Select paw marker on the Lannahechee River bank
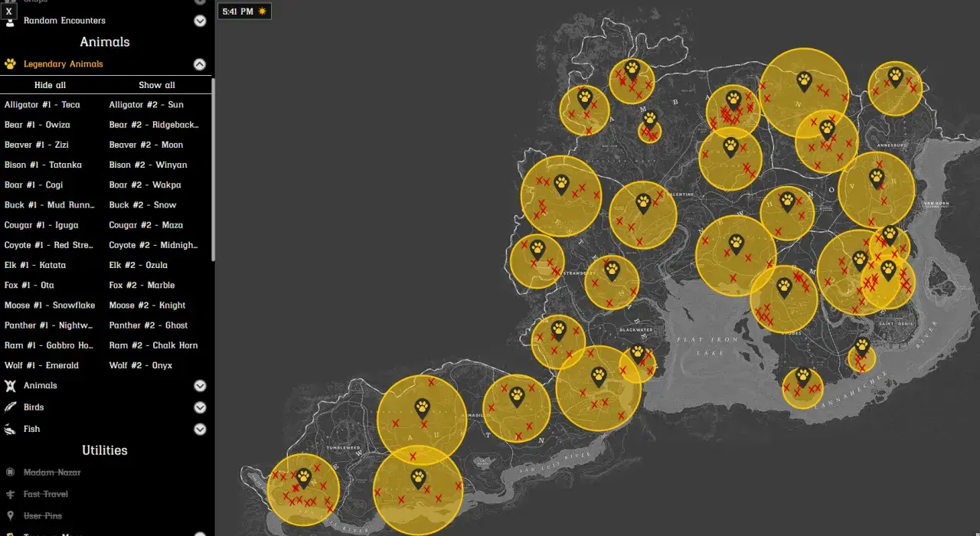Viewport: 980px width, 536px height. 802,377
